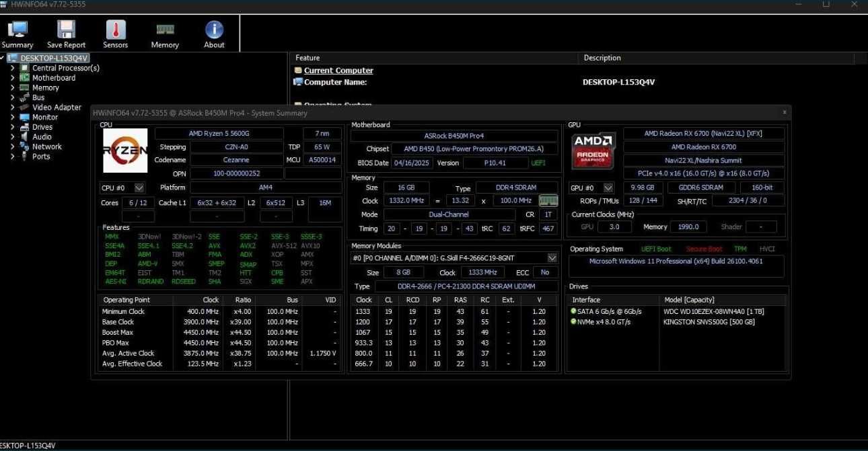Click the BIOS version P10.41 field
The height and width of the screenshot is (451, 868).
pos(495,163)
